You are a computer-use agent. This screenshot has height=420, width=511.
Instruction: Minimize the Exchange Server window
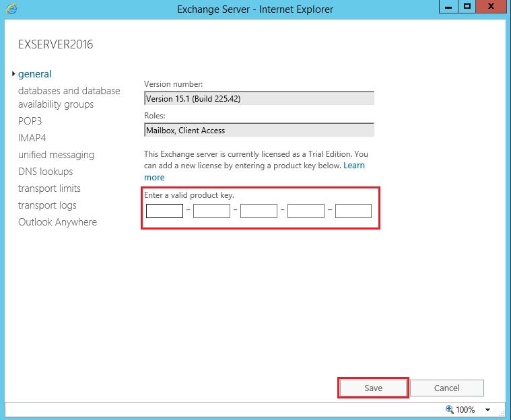(x=448, y=7)
